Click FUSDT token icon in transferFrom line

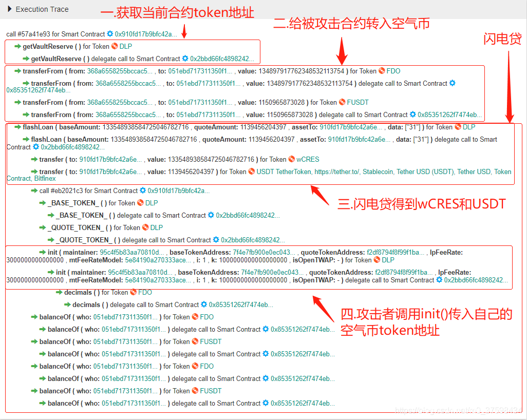[342, 102]
